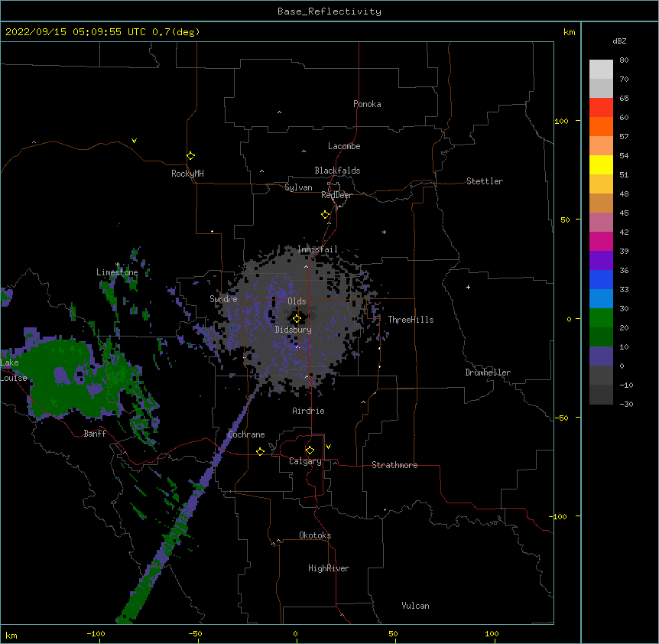Select the mauve pink 42–45 dBZ swatch
This screenshot has width=659, height=644.
(601, 223)
